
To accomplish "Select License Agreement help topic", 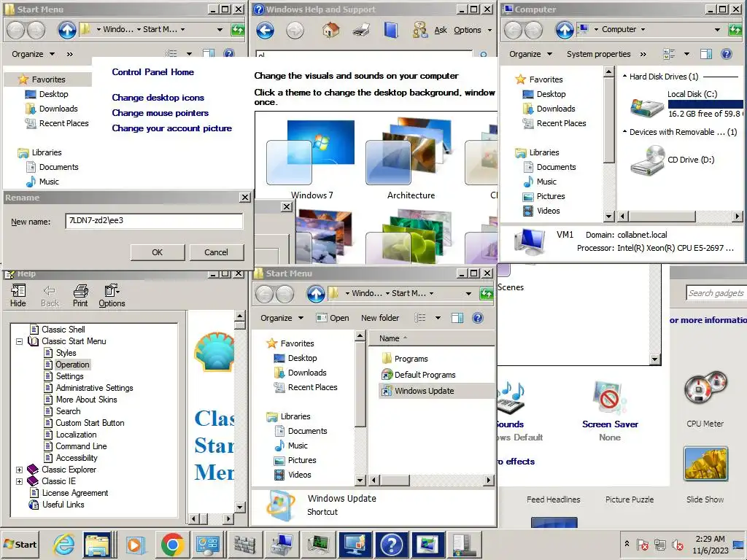I will pyautogui.click(x=75, y=493).
